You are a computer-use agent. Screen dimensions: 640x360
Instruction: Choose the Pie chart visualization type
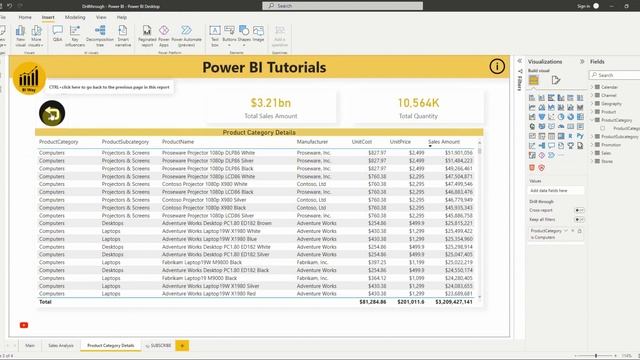coord(561,117)
